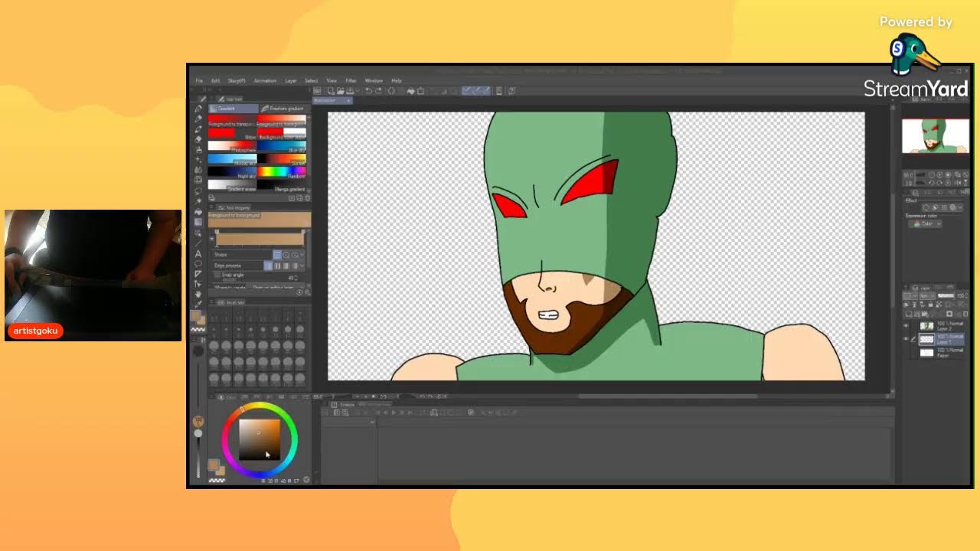Image resolution: width=980 pixels, height=551 pixels.
Task: Select the Lasso selection tool
Action: 198,191
